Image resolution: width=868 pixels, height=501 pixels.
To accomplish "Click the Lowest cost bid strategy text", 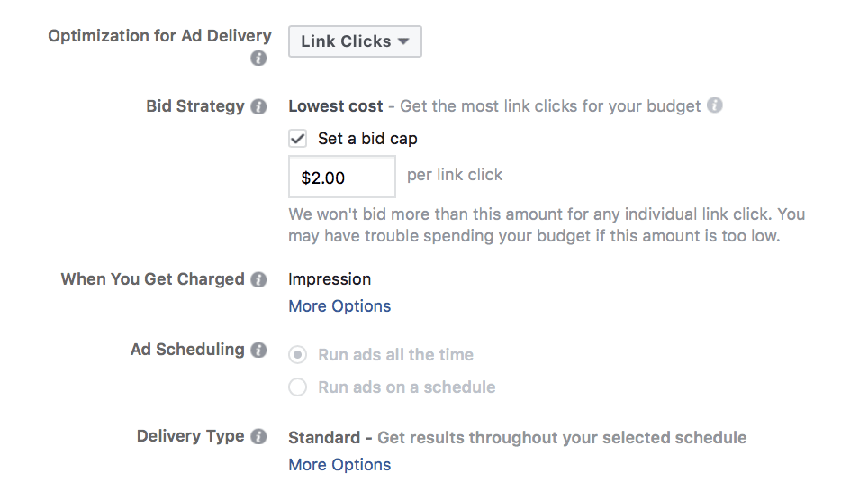I will pyautogui.click(x=335, y=106).
